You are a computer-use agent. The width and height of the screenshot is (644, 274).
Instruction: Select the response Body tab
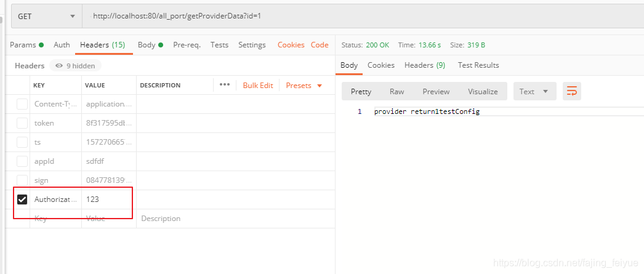(349, 65)
